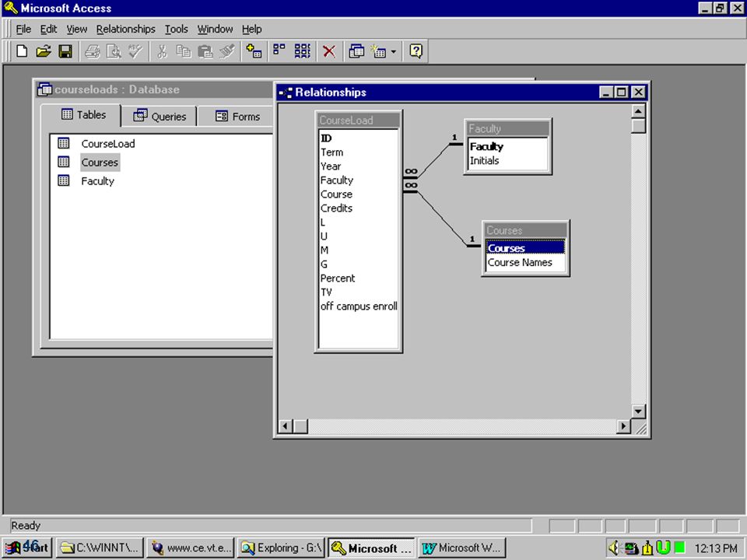Screen dimensions: 747x560
Task: Open a database with the folder icon
Action: click(44, 51)
